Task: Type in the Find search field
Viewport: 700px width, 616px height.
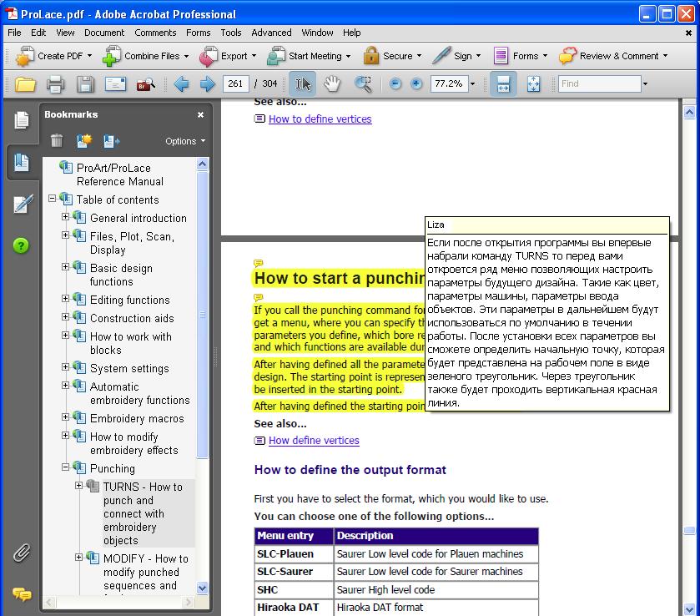Action: (x=598, y=83)
